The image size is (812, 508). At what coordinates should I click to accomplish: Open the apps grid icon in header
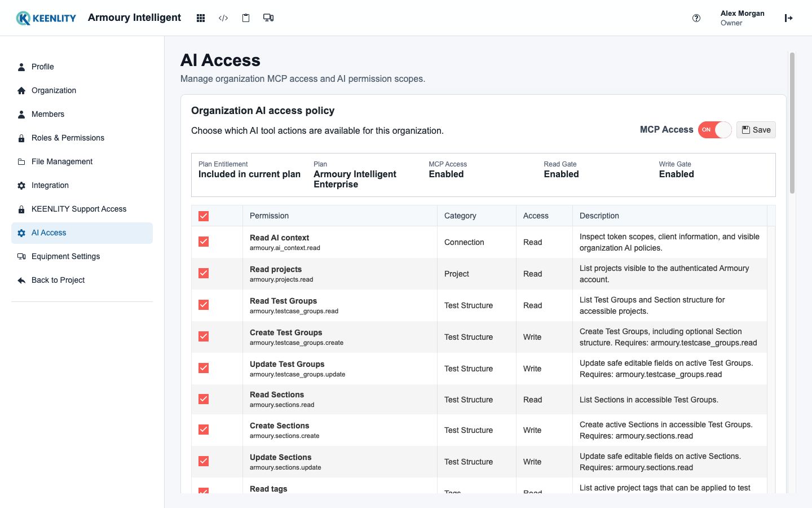pyautogui.click(x=200, y=18)
